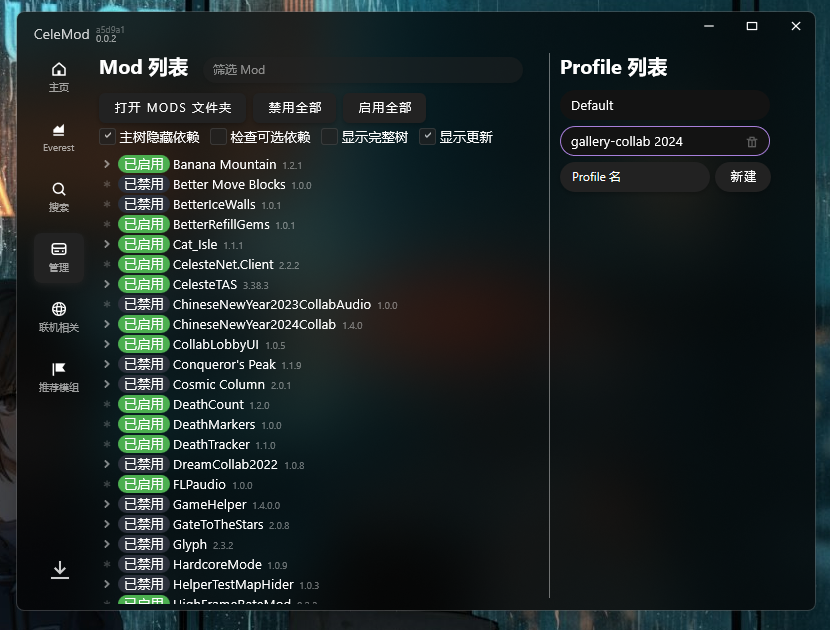Image resolution: width=830 pixels, height=630 pixels.
Task: Toggle the 已禁用 status of Better Move Blocks
Action: click(144, 184)
